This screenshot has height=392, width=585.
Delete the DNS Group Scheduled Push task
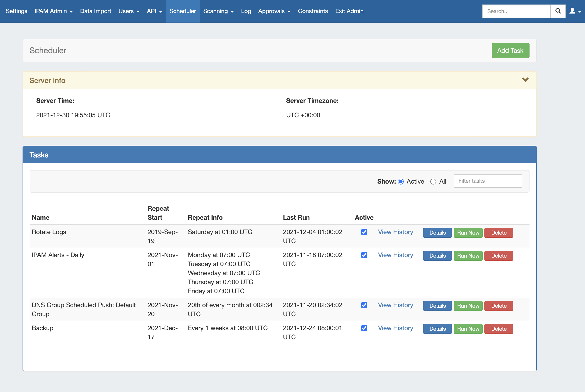tap(499, 306)
